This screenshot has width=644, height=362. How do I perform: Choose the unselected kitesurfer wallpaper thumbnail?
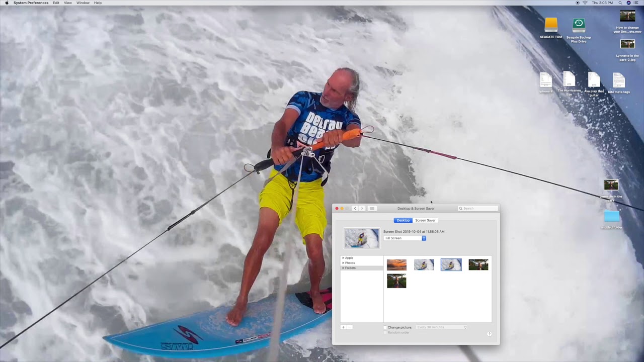pyautogui.click(x=424, y=264)
